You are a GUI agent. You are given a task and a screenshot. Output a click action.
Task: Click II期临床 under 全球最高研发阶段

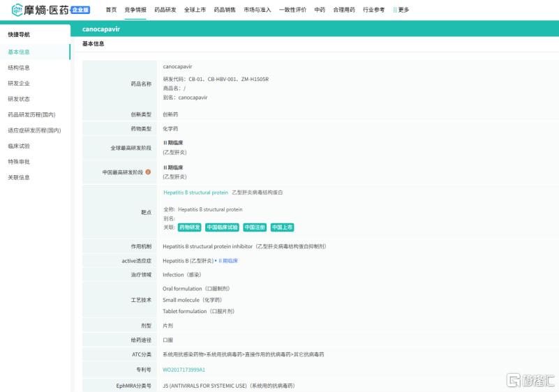pyautogui.click(x=173, y=143)
